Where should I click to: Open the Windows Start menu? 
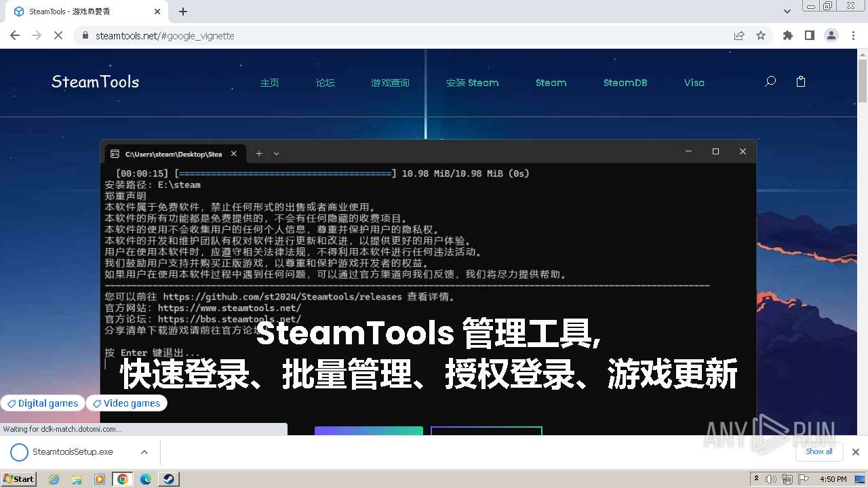pyautogui.click(x=19, y=479)
